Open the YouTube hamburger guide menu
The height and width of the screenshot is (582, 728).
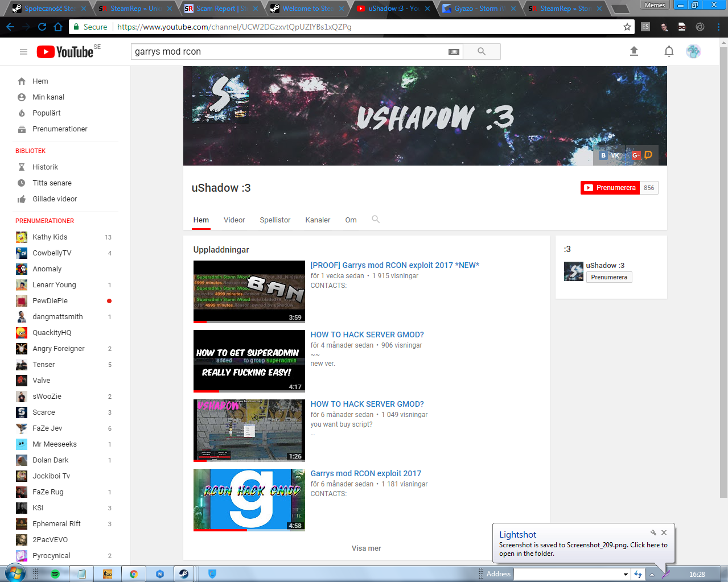pos(23,52)
